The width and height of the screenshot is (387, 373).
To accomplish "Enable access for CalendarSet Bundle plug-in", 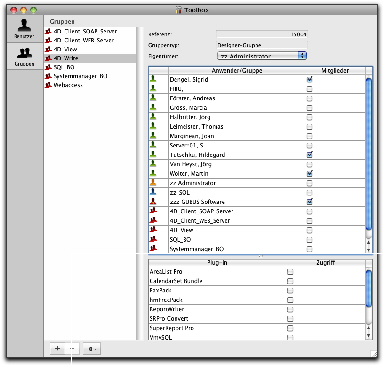I will point(290,281).
